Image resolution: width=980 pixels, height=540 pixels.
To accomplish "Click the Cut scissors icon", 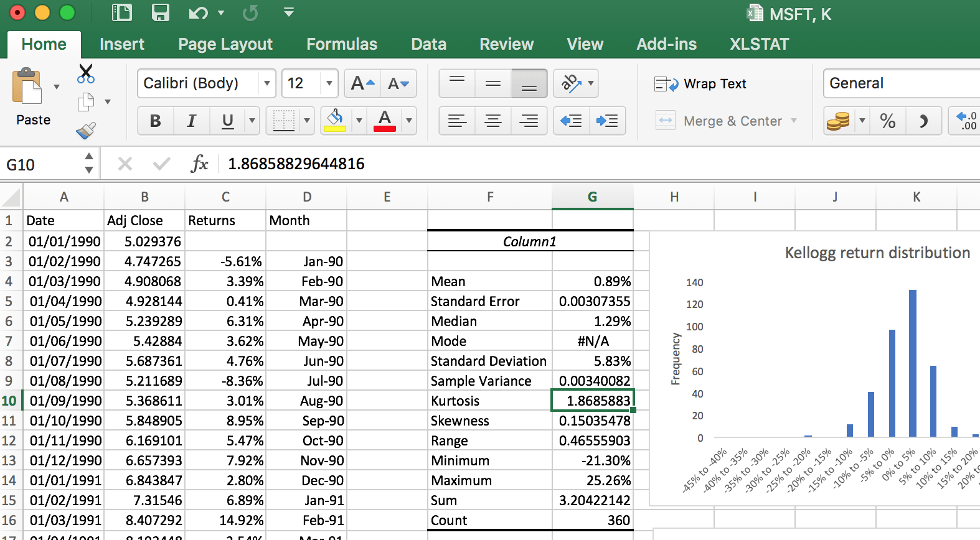I will click(86, 73).
